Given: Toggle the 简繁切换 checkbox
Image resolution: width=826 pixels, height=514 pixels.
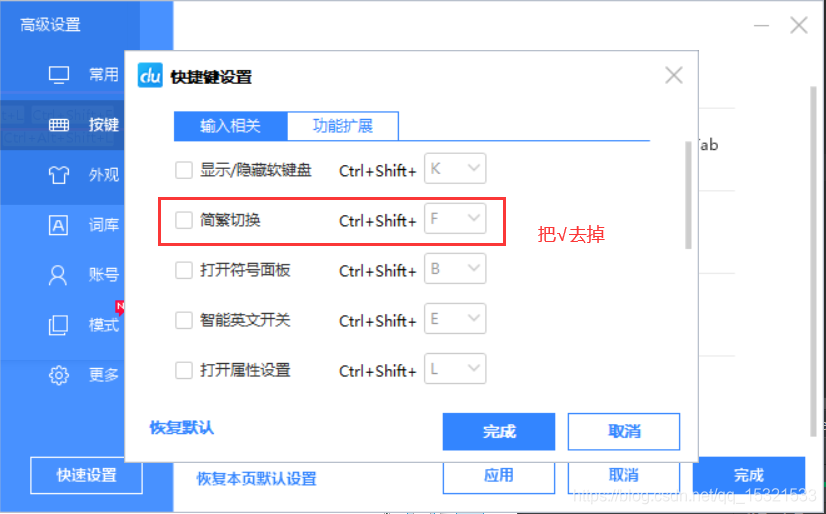Looking at the screenshot, I should coord(184,220).
